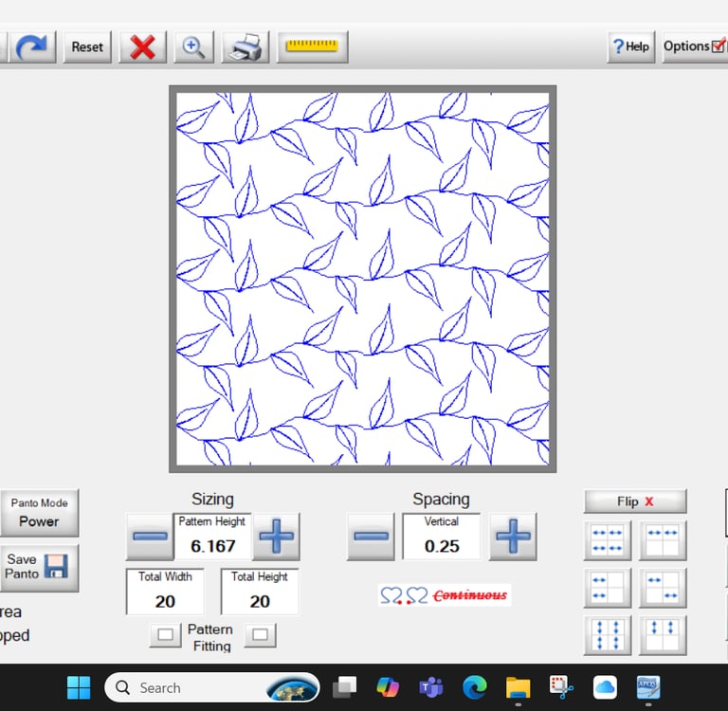Flip all rows horizontally icon
The image size is (728, 711).
[608, 540]
